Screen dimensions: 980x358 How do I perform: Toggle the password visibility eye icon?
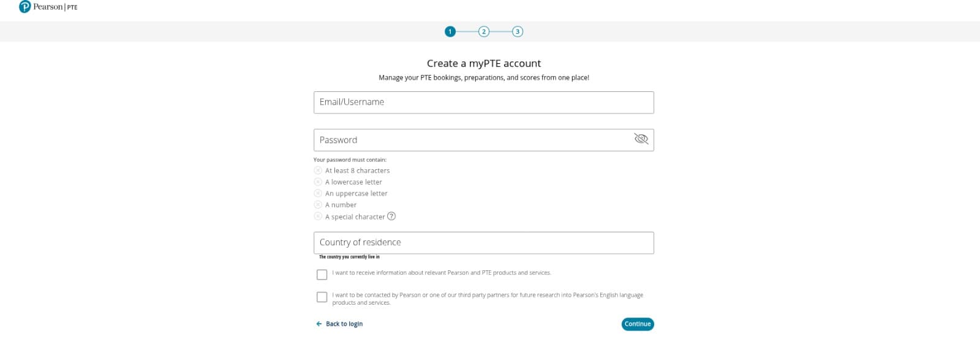pyautogui.click(x=641, y=139)
